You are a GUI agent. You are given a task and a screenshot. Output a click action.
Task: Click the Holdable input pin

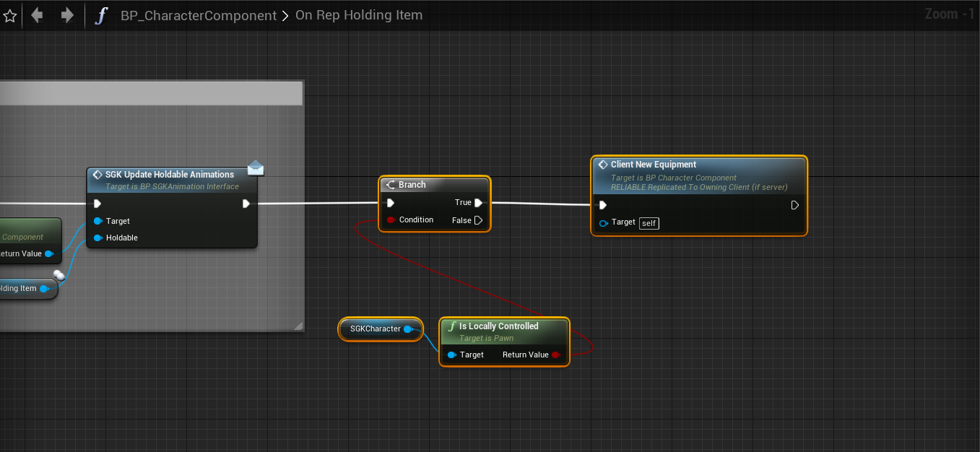pos(97,238)
